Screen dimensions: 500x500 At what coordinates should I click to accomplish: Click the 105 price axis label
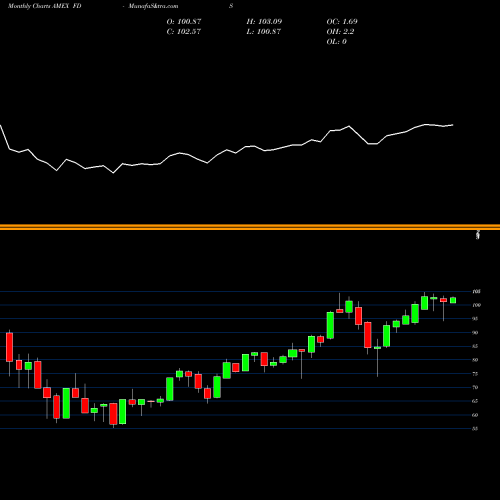[x=476, y=292]
